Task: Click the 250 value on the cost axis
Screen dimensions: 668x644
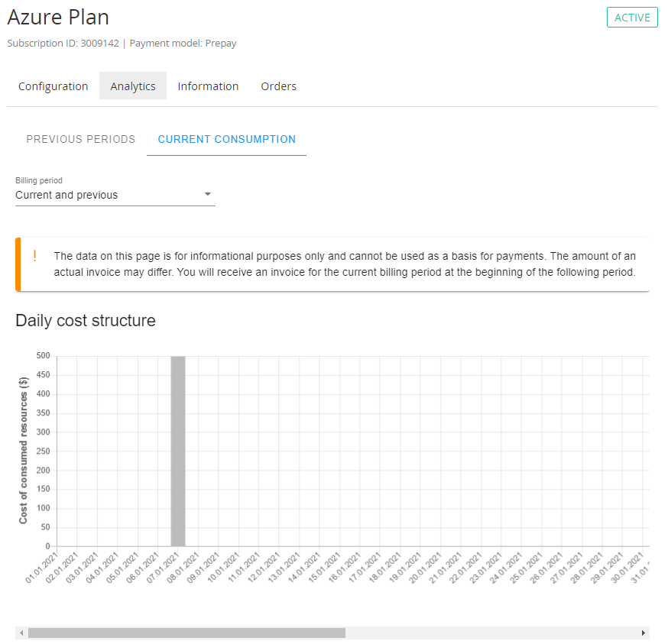Action: [43, 451]
